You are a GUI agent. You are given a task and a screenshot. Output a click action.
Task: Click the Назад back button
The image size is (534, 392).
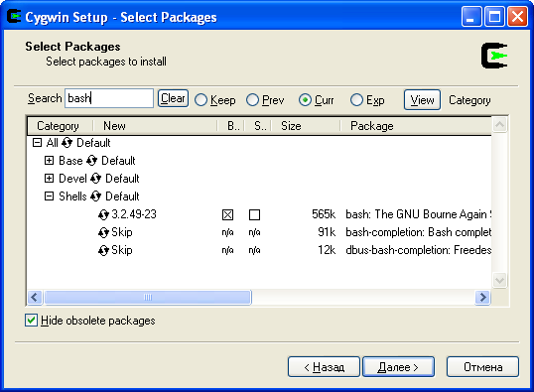click(324, 367)
